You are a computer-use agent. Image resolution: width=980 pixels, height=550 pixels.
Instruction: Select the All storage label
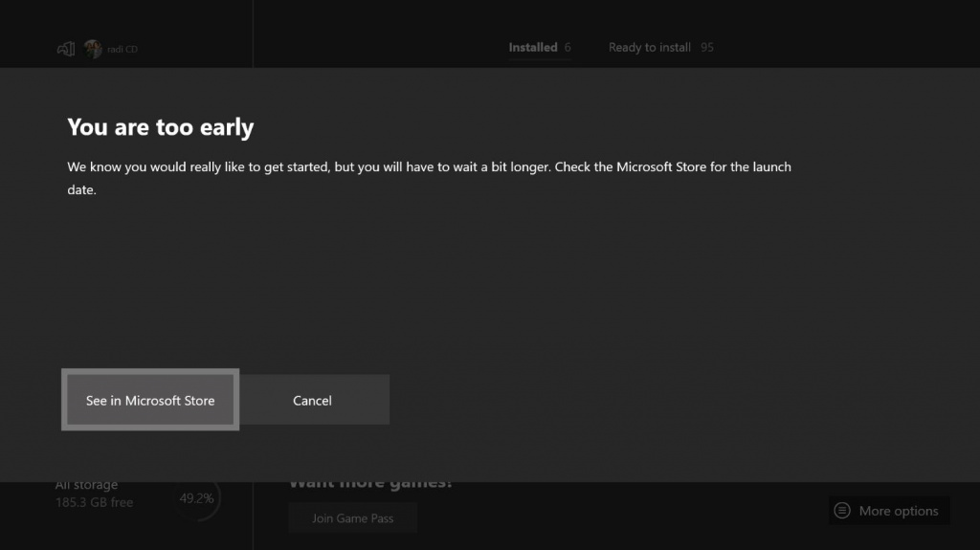pyautogui.click(x=86, y=485)
